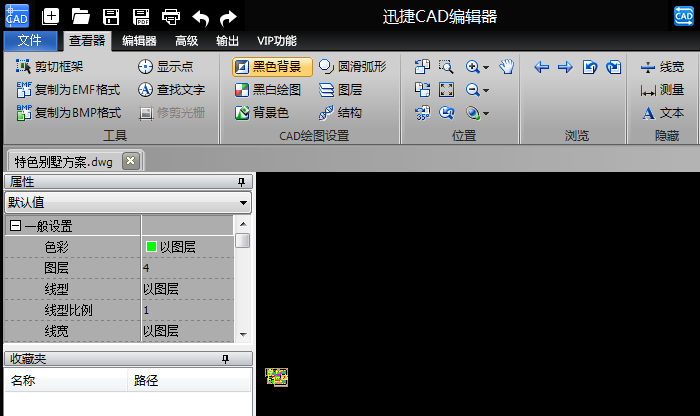Toggle 显示点 option
The width and height of the screenshot is (700, 416).
point(165,67)
